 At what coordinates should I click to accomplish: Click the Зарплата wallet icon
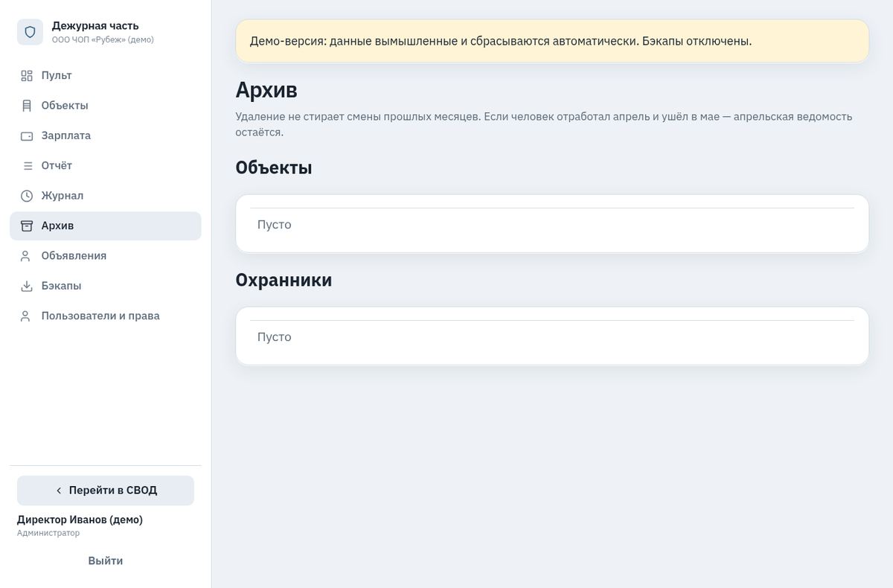pos(27,135)
